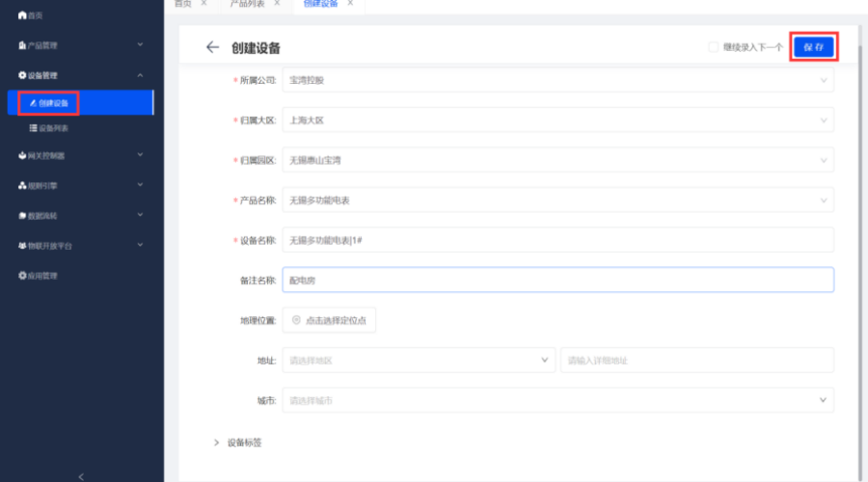Open 设备列表 via its list icon

[x=33, y=128]
